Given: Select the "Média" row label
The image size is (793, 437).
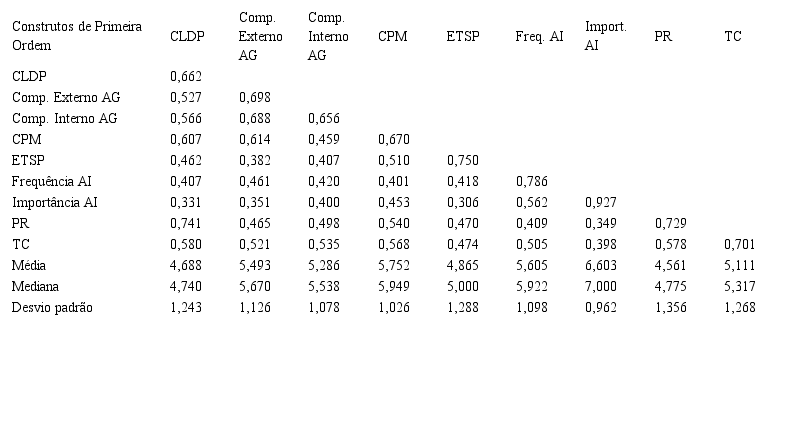Looking at the screenshot, I should click(29, 265).
